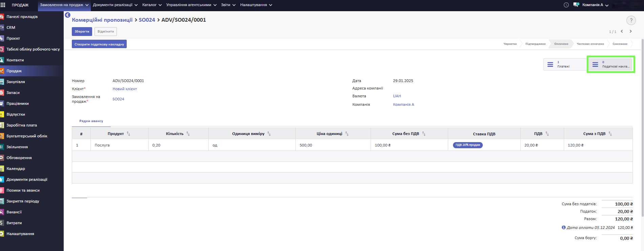Expand the Документи реалізації top menu

(x=115, y=5)
